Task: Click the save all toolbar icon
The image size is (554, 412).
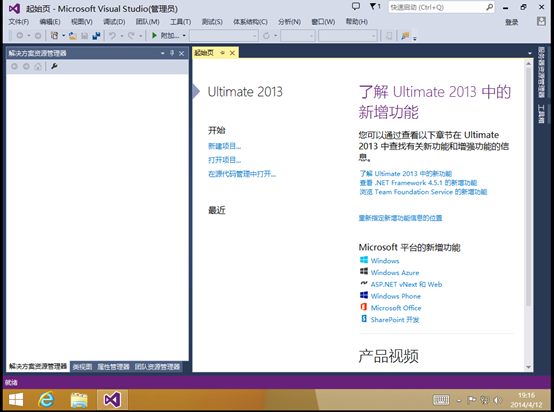Action: pyautogui.click(x=96, y=36)
